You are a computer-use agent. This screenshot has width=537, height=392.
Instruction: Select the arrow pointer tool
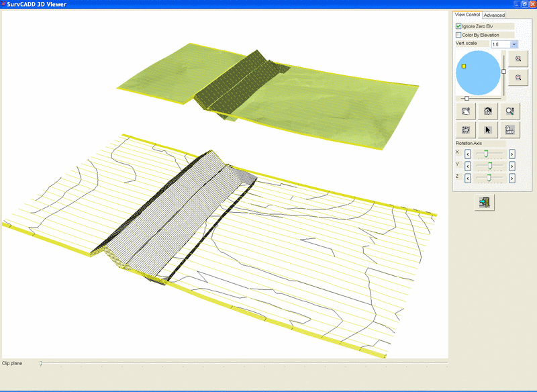(x=488, y=130)
